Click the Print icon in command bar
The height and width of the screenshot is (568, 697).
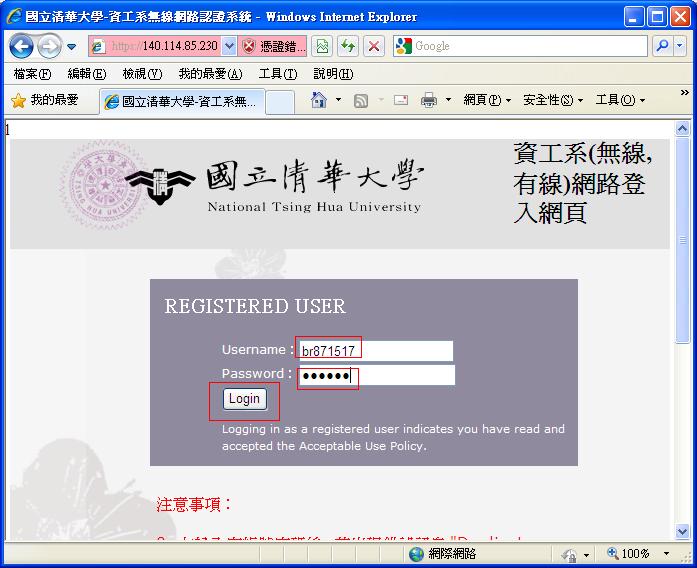[428, 100]
